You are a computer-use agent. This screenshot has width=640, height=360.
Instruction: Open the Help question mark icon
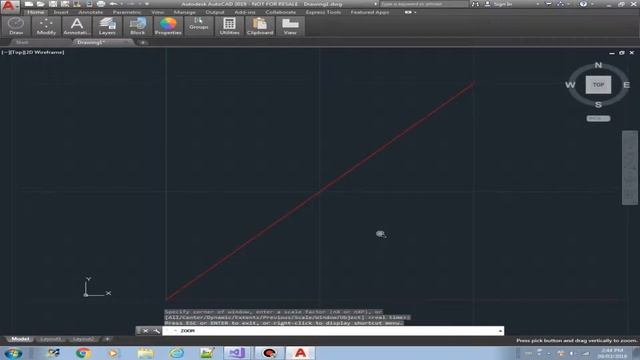(583, 4)
